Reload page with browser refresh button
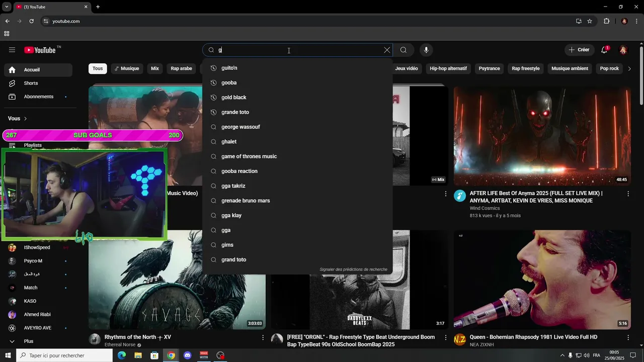The image size is (644, 362). point(31,21)
